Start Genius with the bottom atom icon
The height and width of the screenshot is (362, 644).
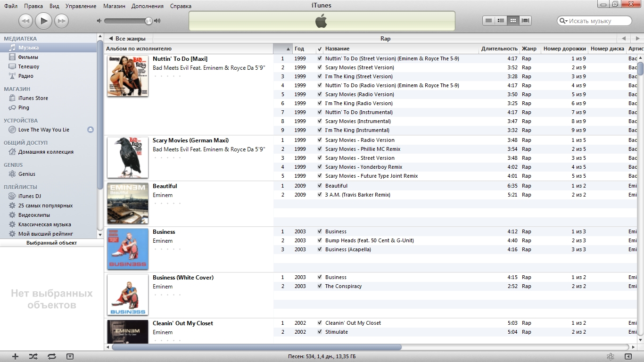tap(610, 356)
